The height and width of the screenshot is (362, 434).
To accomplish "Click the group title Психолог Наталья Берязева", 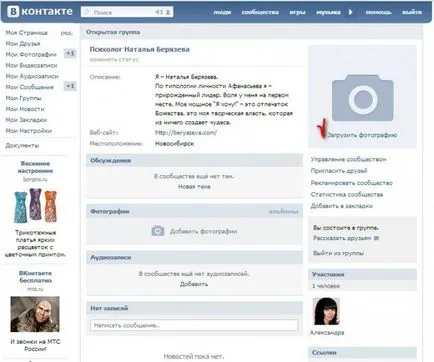I will [139, 49].
